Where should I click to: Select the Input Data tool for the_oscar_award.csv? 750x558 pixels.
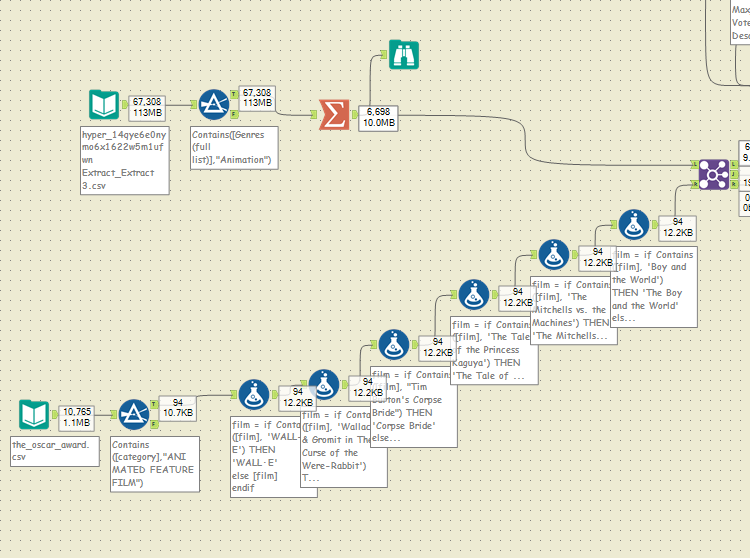click(34, 415)
